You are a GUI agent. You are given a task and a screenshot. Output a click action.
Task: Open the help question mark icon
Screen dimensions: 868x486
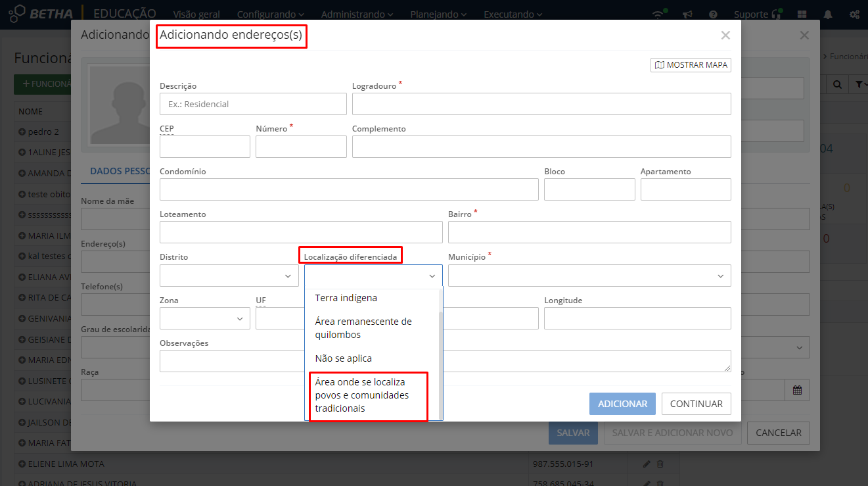tap(713, 14)
